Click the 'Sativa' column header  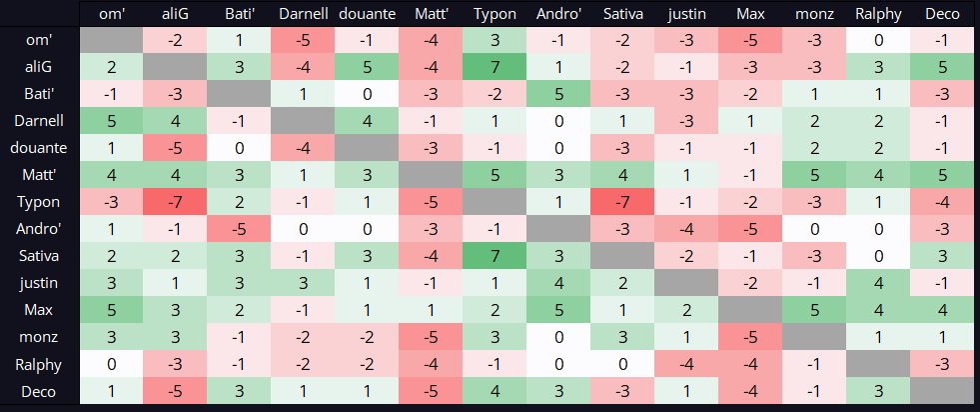coord(622,15)
